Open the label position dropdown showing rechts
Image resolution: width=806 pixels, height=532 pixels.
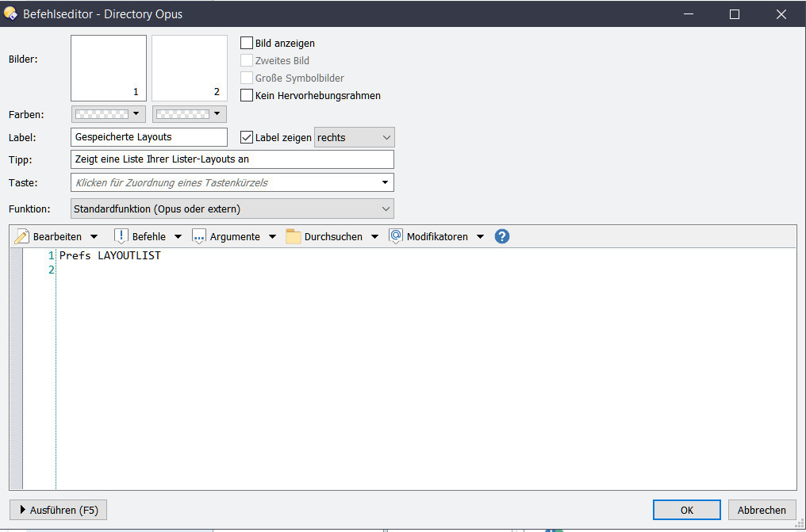click(354, 138)
